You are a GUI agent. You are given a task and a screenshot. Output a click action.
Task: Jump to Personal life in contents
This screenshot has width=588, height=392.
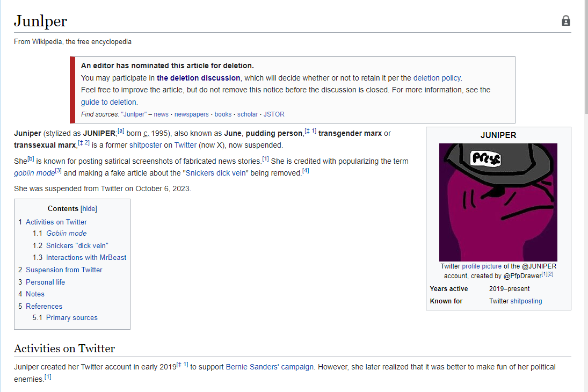tap(45, 282)
